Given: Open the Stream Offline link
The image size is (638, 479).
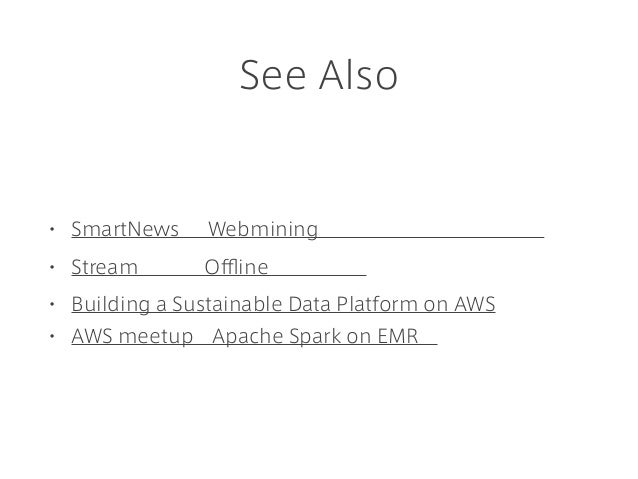Looking at the screenshot, I should 219,267.
